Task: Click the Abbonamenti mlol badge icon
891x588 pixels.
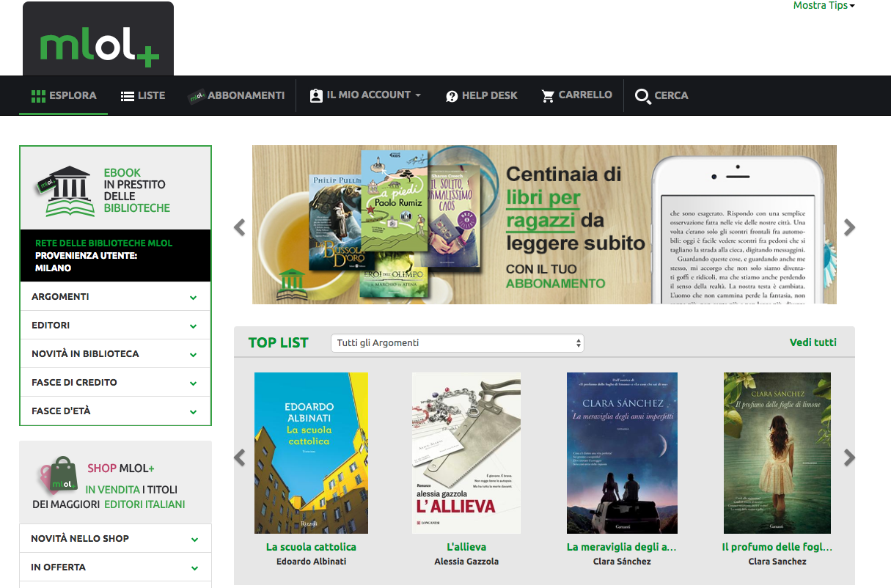Action: tap(196, 96)
